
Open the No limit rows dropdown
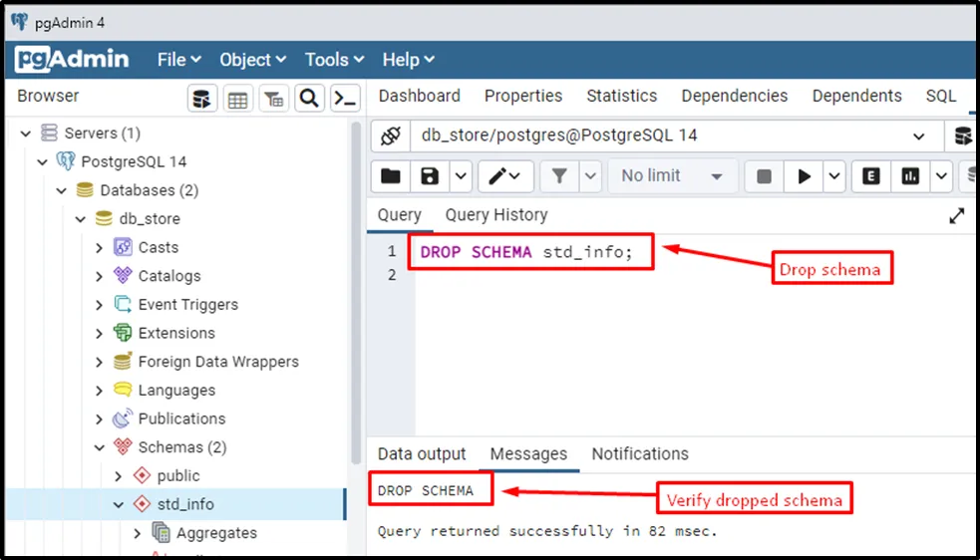pyautogui.click(x=672, y=176)
